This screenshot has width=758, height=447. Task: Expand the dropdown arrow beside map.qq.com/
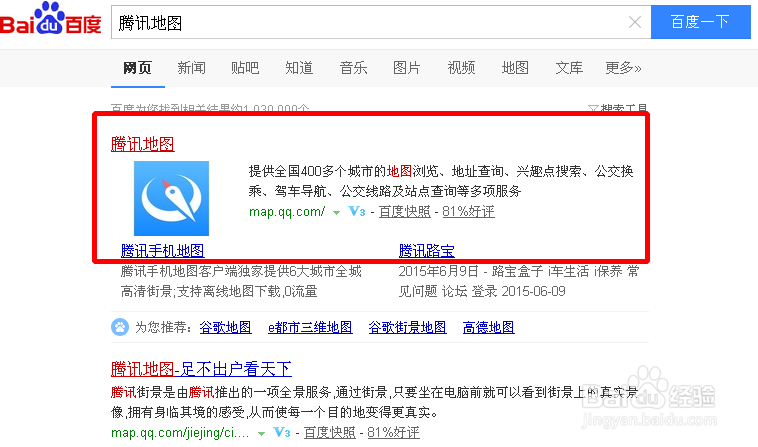click(336, 212)
